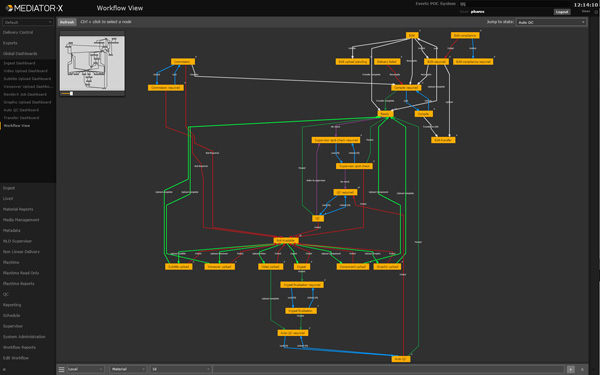The height and width of the screenshot is (375, 600).
Task: Click the Logout button
Action: tap(562, 12)
